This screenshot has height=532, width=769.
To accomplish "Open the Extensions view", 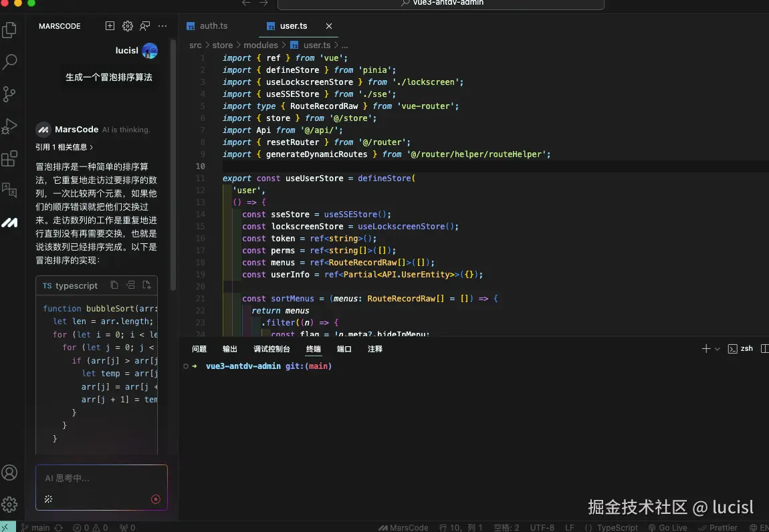I will pos(9,158).
